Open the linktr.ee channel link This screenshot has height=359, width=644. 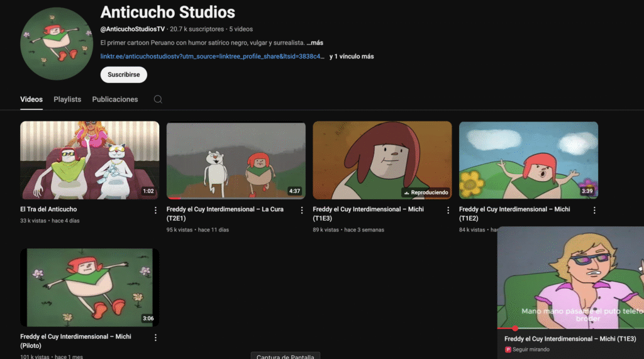click(x=213, y=57)
